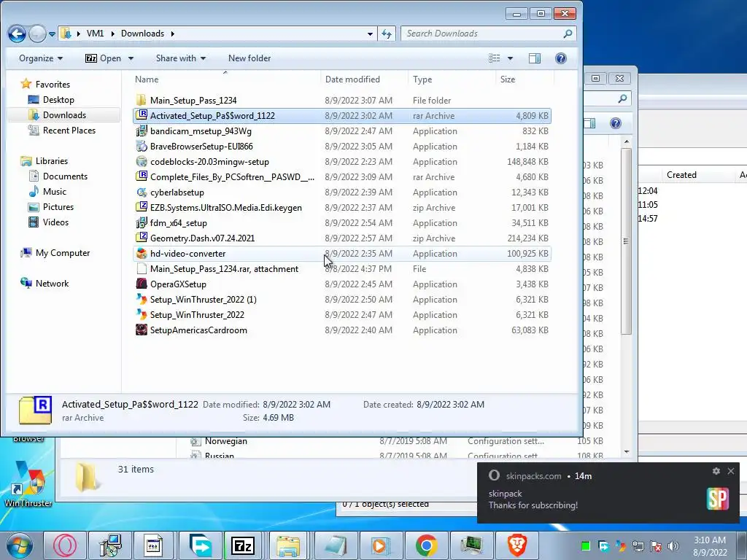Viewport: 747px width, 560px height.
Task: Open Desktop in the navigation pane
Action: pyautogui.click(x=58, y=99)
